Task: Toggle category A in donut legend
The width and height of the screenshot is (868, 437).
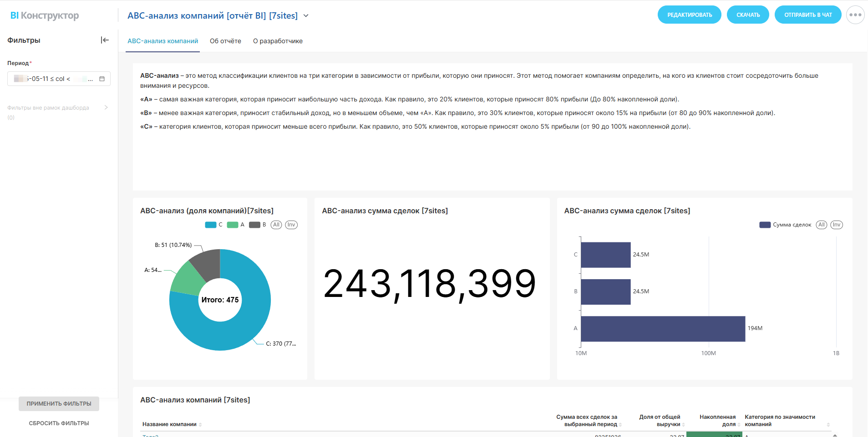Action: pos(235,225)
